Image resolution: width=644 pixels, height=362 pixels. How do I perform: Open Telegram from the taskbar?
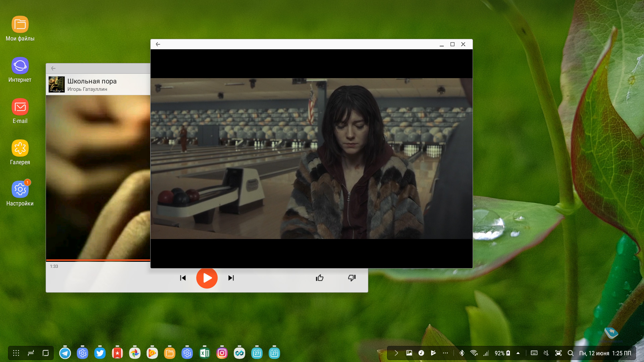click(x=65, y=353)
